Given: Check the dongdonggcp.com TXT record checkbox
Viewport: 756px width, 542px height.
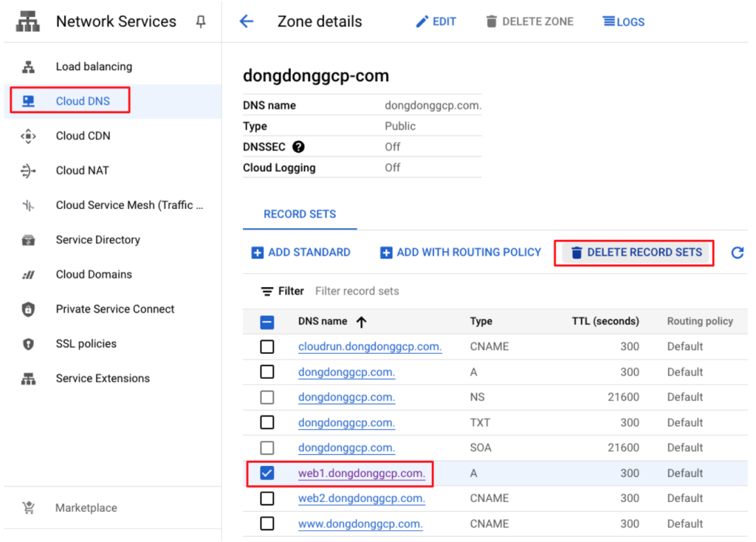Looking at the screenshot, I should pyautogui.click(x=267, y=422).
